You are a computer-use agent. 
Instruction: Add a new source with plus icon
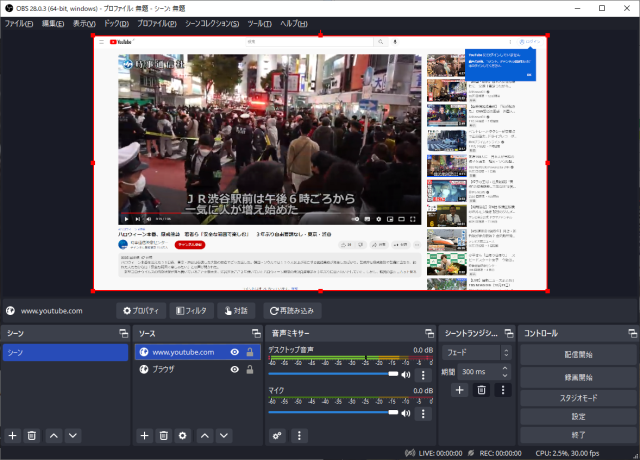coord(144,436)
